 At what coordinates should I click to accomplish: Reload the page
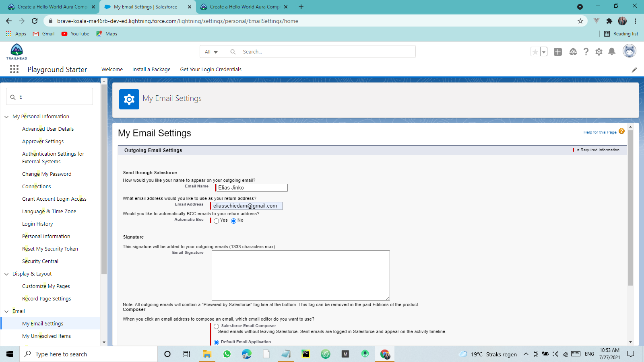[35, 21]
